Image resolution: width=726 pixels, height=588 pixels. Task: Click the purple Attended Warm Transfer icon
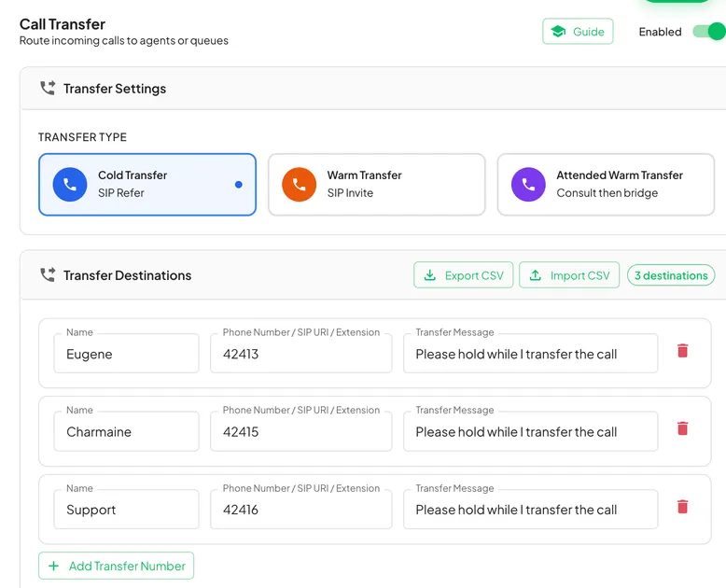tap(528, 184)
